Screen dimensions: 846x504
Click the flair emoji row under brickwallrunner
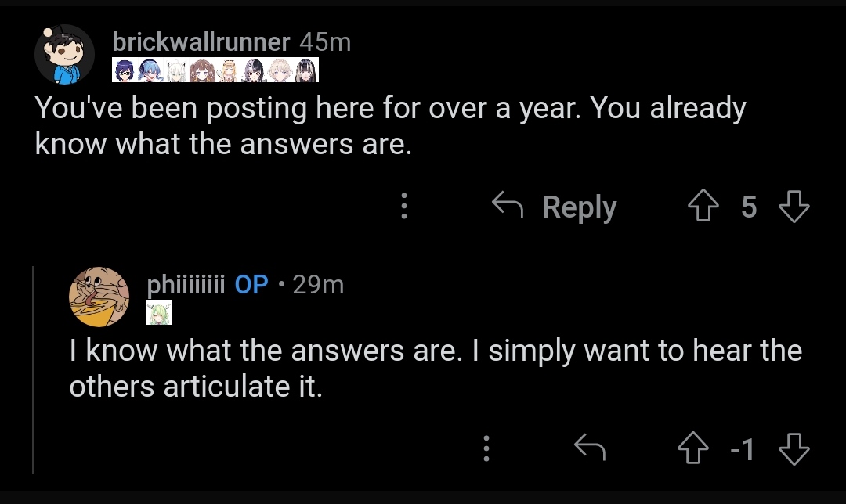pos(215,70)
